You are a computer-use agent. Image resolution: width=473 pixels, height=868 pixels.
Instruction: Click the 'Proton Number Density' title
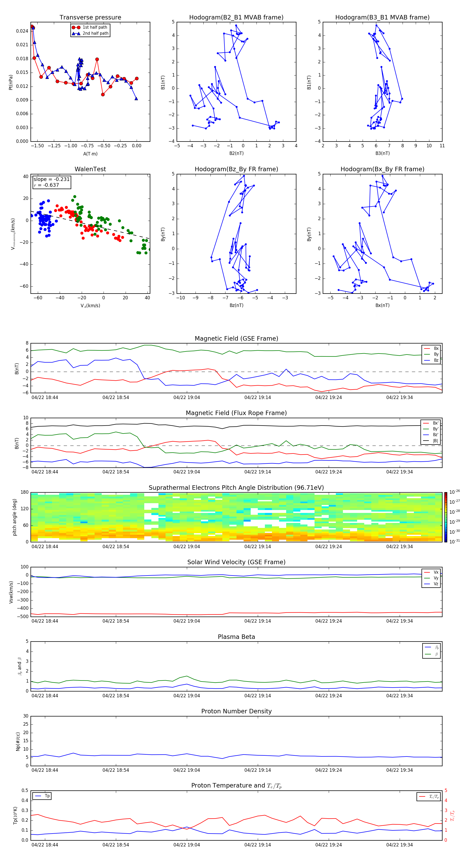236,711
